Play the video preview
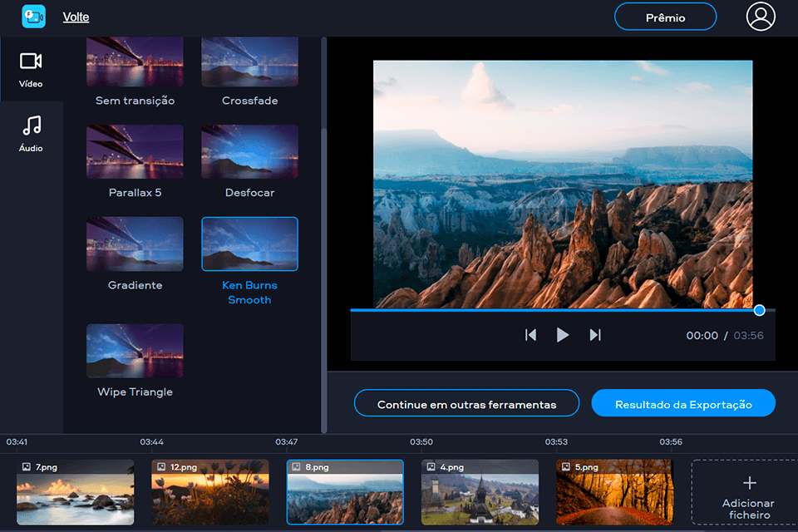 563,335
